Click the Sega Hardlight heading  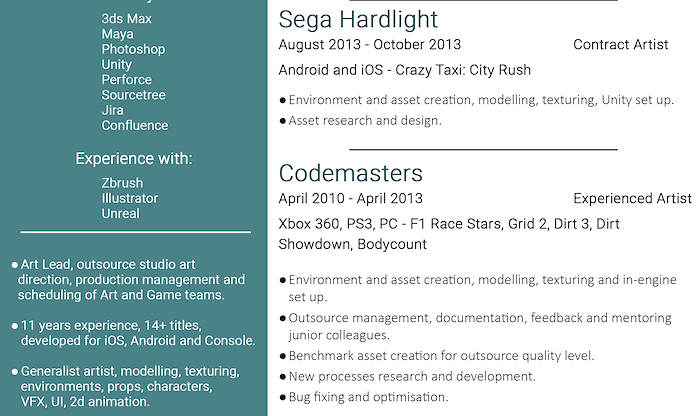pos(358,20)
